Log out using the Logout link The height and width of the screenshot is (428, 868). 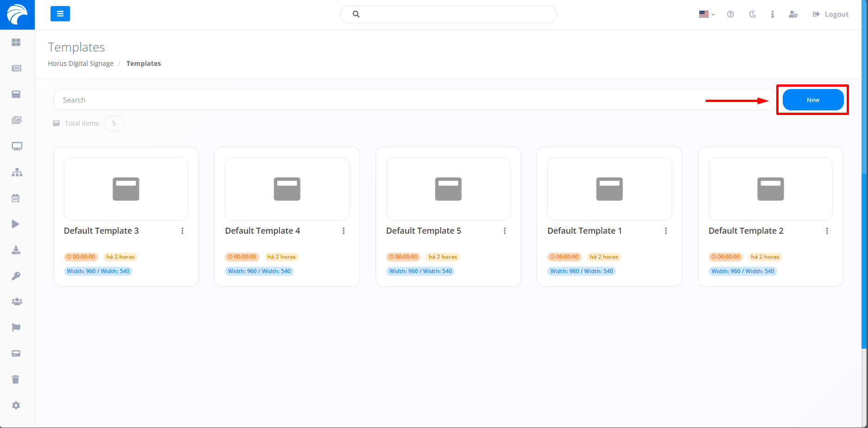(831, 14)
